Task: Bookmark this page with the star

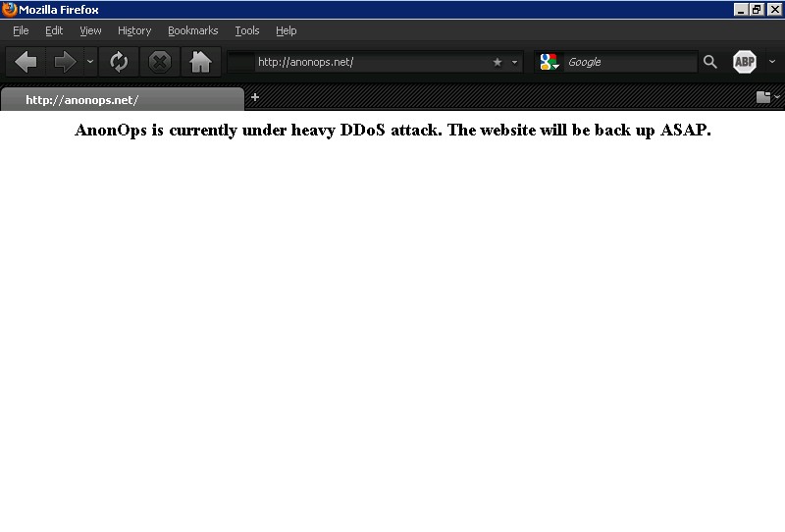Action: (x=497, y=62)
